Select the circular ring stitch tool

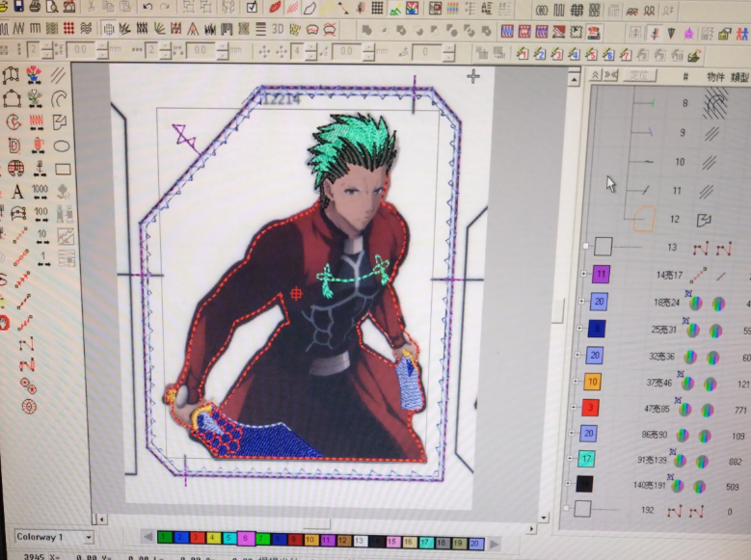tap(29, 407)
